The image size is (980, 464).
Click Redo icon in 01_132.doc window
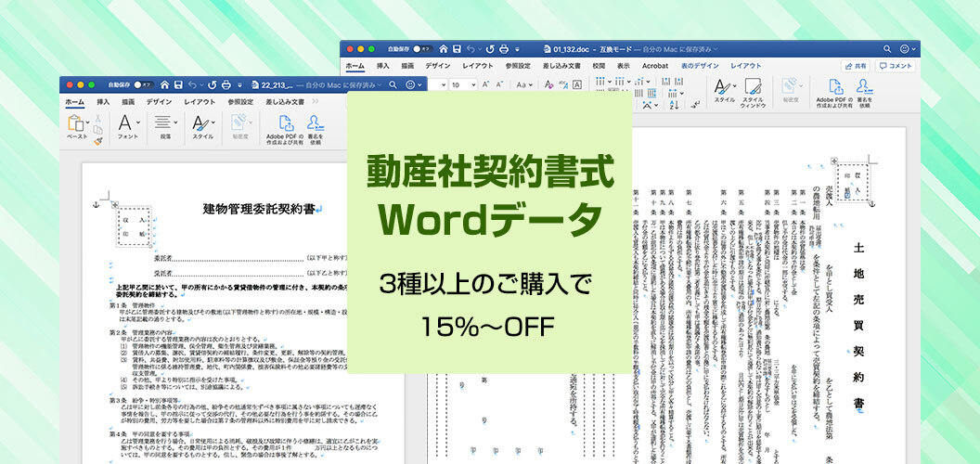tap(490, 49)
